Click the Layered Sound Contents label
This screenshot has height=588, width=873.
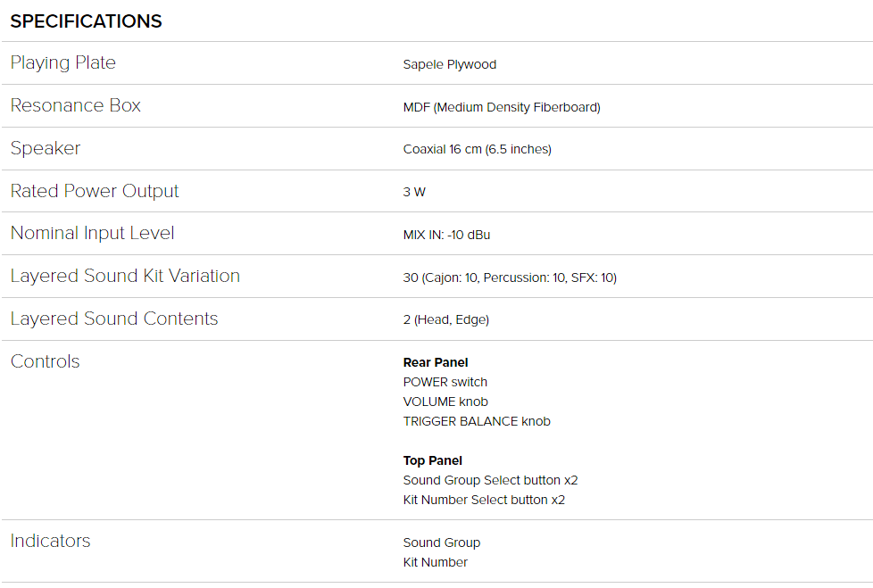tap(113, 319)
